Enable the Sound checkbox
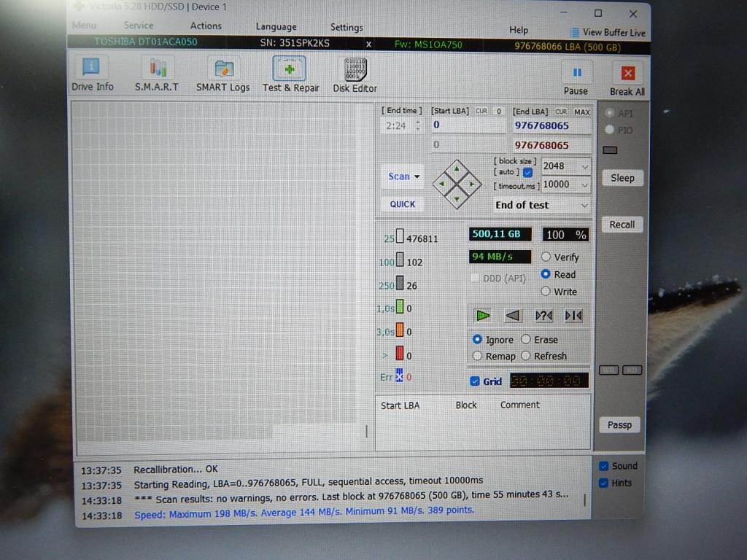Viewport: 747px width, 560px height. coord(604,466)
